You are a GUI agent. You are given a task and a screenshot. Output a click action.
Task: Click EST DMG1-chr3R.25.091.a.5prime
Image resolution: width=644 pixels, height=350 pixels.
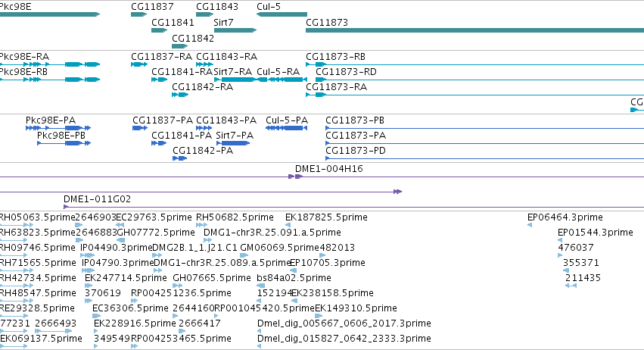272,233
